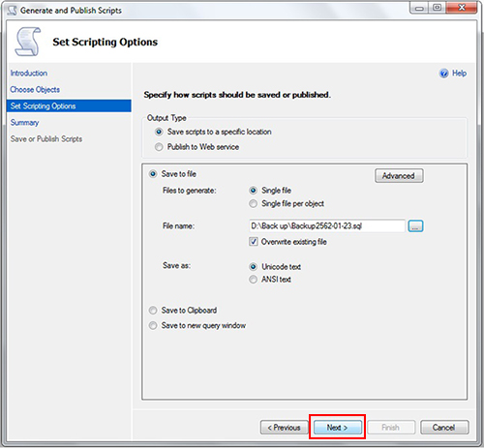Choose Save to Clipboard option
Image resolution: width=484 pixels, height=448 pixels.
coord(153,311)
